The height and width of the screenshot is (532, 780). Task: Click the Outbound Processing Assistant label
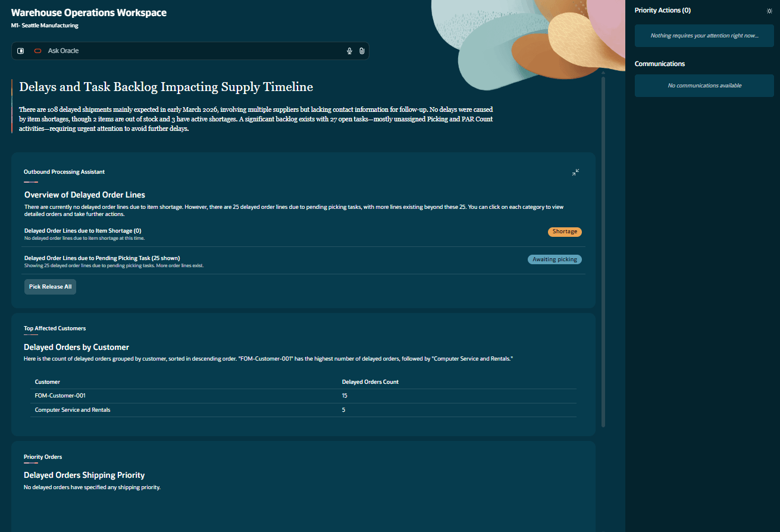pos(64,172)
